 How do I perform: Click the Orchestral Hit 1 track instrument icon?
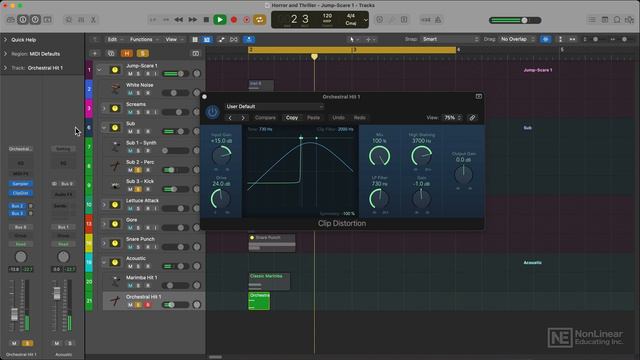tap(116, 301)
